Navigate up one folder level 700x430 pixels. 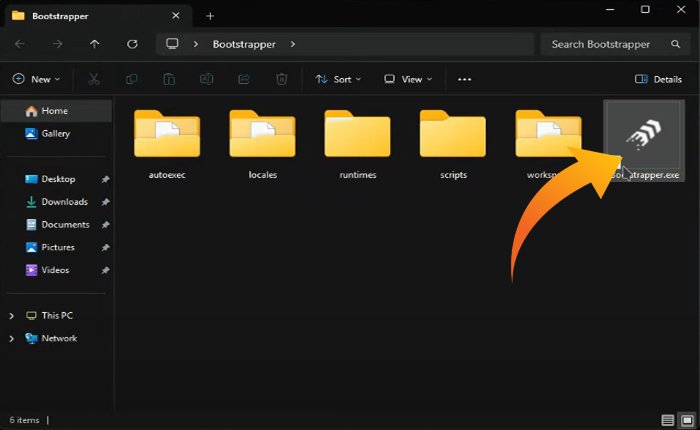pos(94,44)
